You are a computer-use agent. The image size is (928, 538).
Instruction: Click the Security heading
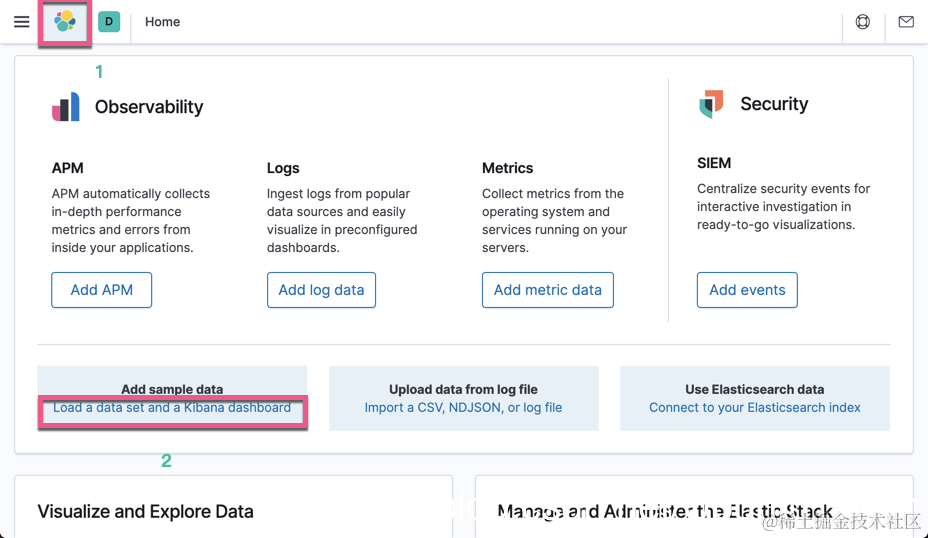coord(774,104)
